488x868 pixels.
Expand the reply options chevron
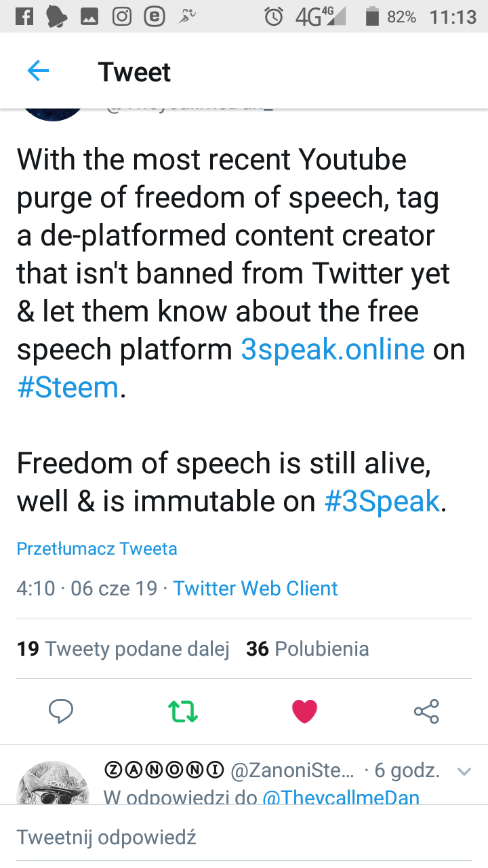pyautogui.click(x=464, y=771)
